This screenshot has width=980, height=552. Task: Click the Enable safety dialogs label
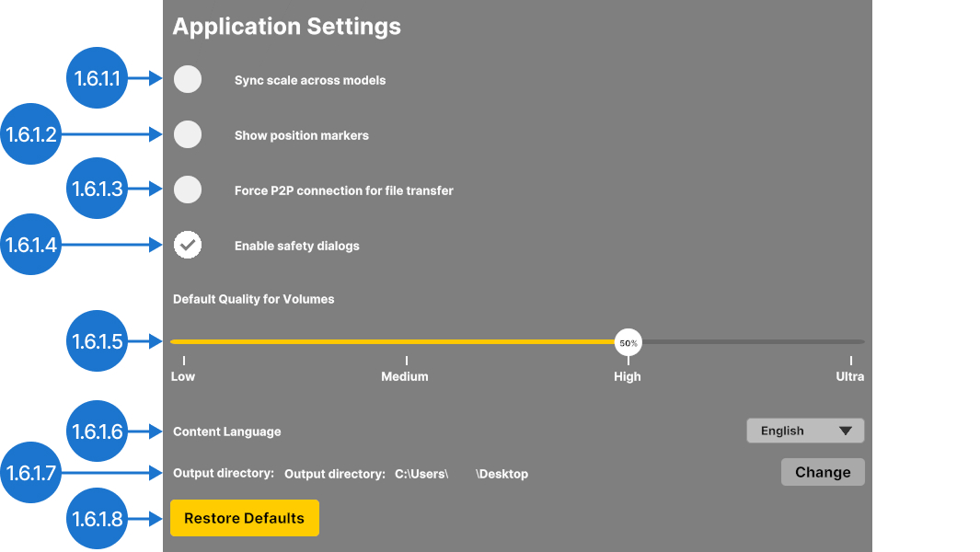[297, 246]
